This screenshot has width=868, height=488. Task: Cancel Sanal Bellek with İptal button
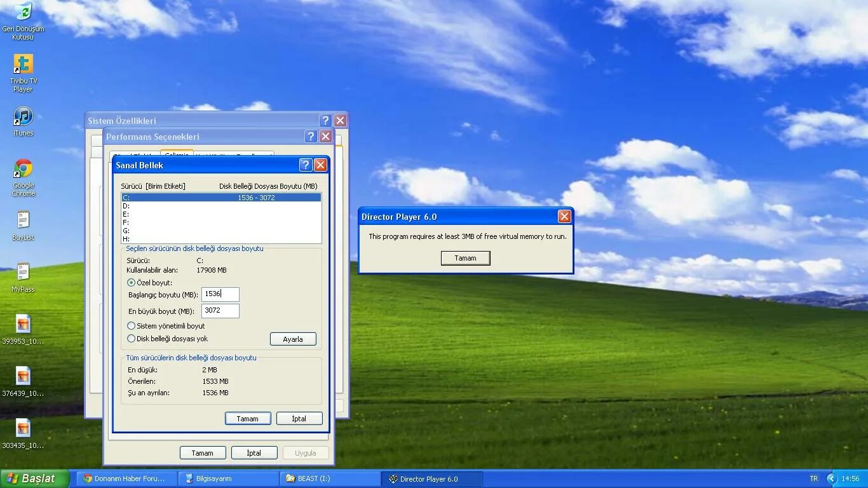(x=299, y=419)
